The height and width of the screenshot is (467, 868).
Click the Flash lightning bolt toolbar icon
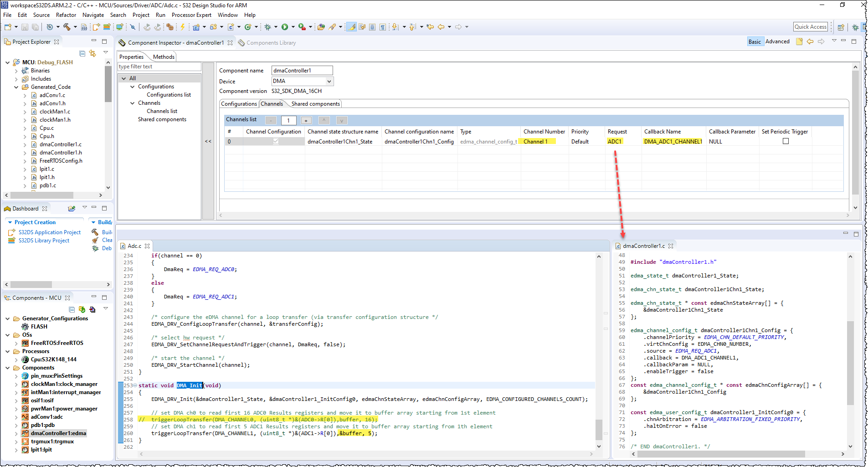(183, 27)
